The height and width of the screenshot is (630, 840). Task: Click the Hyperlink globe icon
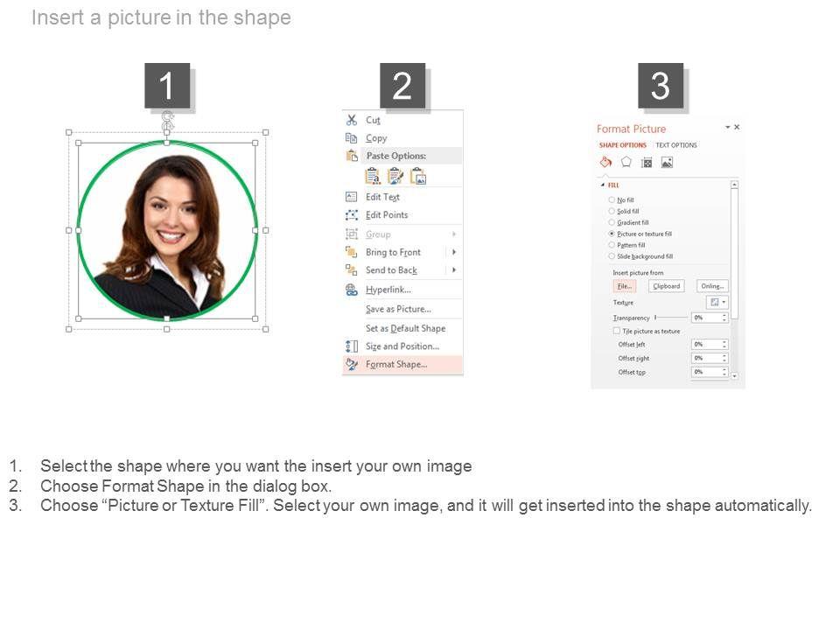[x=352, y=290]
